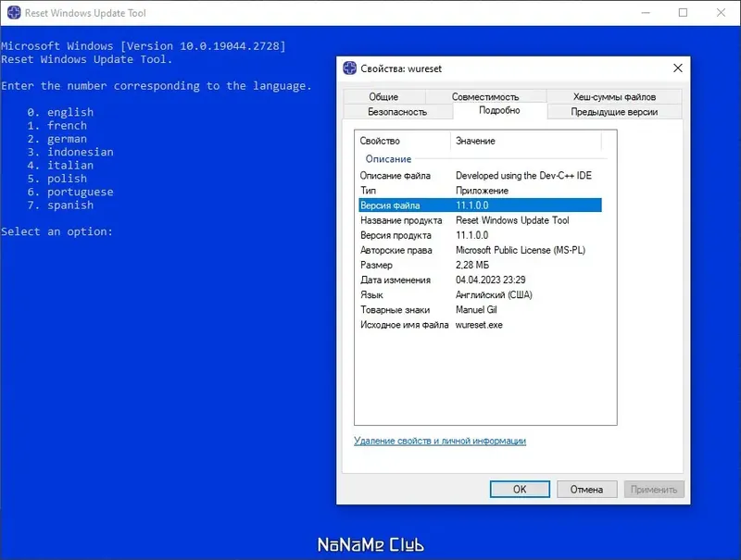Click the Значение column header

coord(526,141)
